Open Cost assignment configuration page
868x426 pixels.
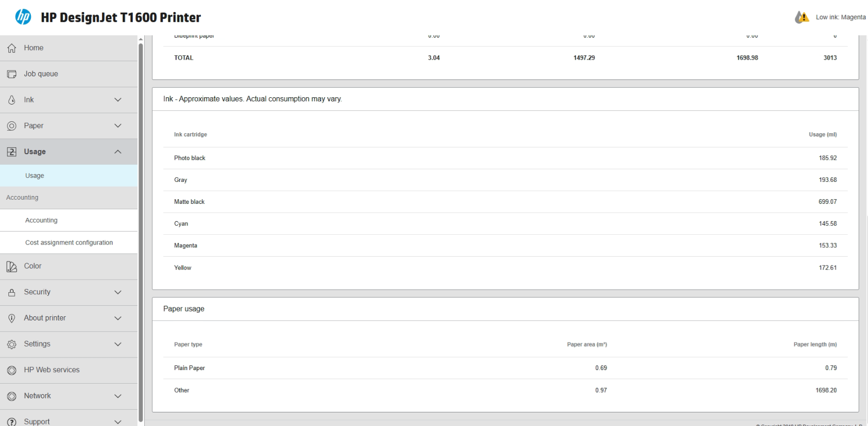coord(69,243)
